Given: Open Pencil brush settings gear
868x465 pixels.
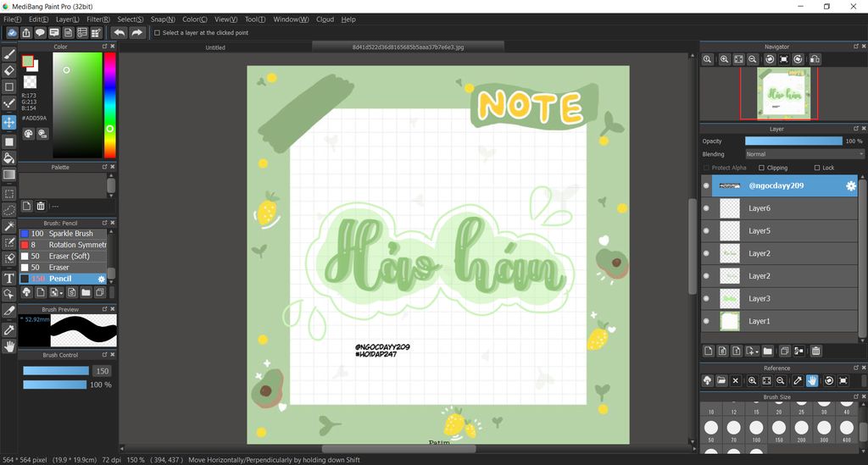Looking at the screenshot, I should point(102,279).
